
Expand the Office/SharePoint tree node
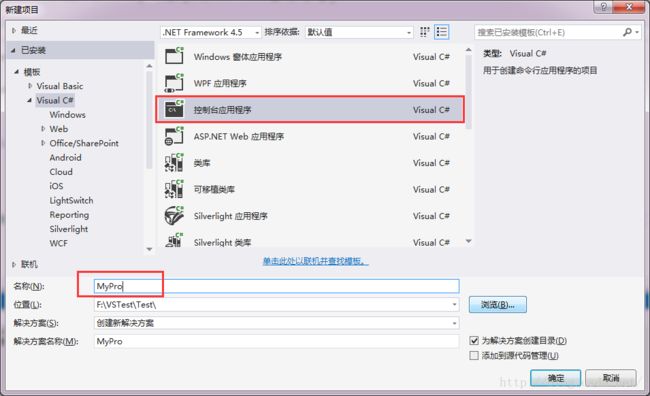(x=43, y=143)
